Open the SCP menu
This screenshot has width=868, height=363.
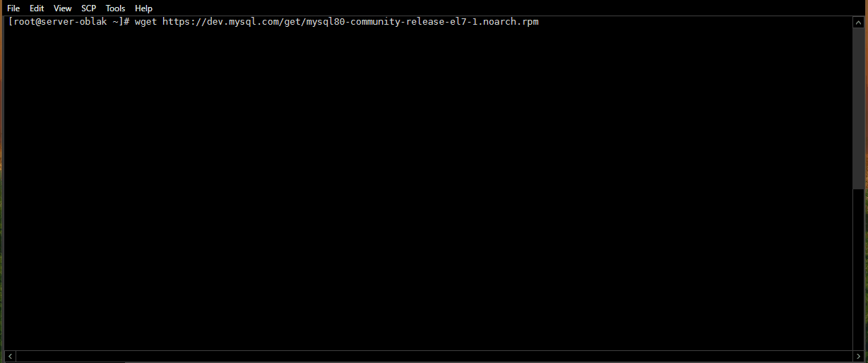tap(88, 8)
